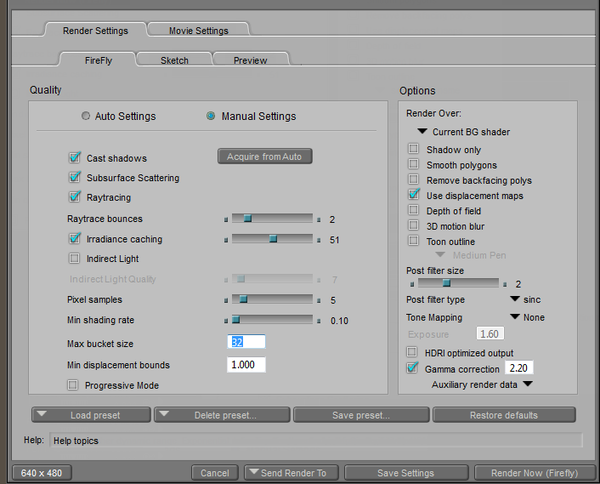Open the Sketch render tab
600x484 pixels.
click(x=175, y=60)
